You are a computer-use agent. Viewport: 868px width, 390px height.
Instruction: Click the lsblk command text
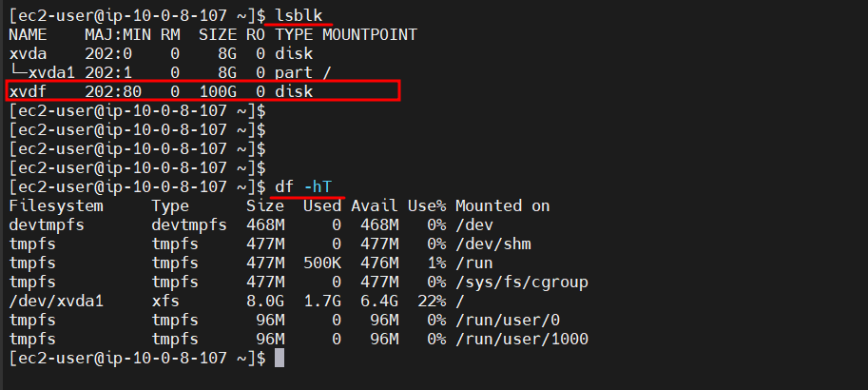[299, 16]
